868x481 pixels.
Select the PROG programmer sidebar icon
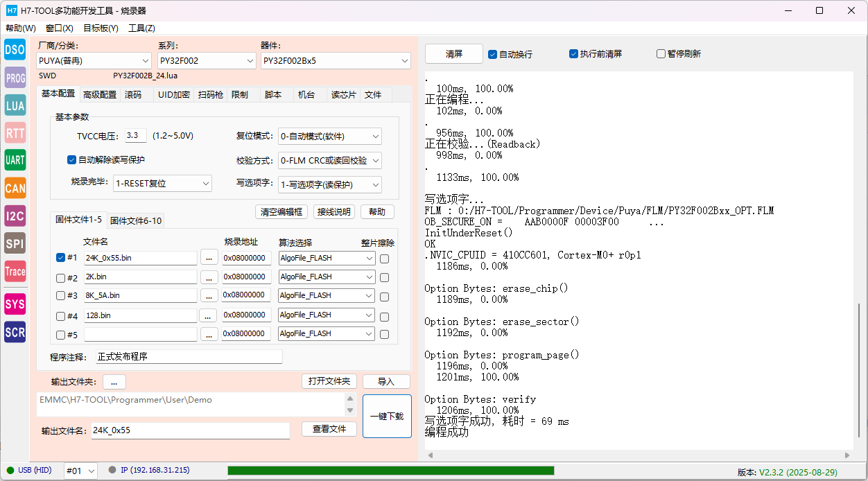(x=15, y=78)
